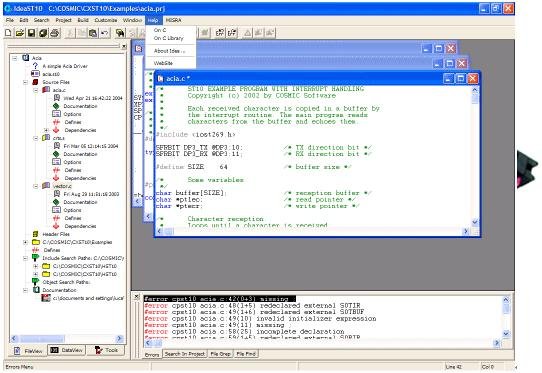Collapse the Acia root tree node
The height and width of the screenshot is (373, 542).
(15, 58)
